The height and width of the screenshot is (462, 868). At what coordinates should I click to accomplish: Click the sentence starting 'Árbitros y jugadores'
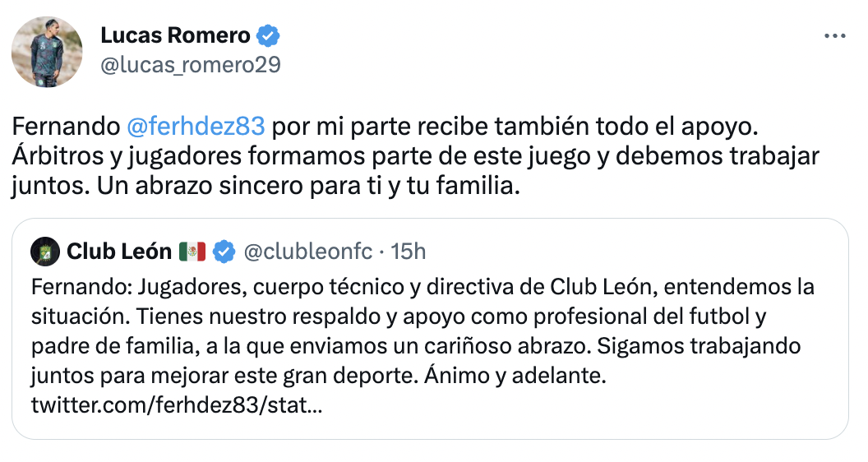click(247, 156)
